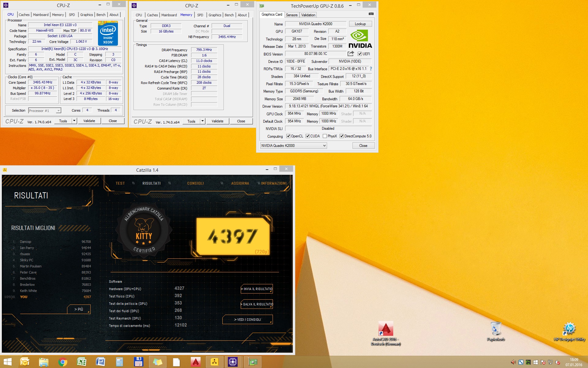This screenshot has width=588, height=368.
Task: Open SPD tab in Memory CPU-Z window
Action: pyautogui.click(x=200, y=15)
